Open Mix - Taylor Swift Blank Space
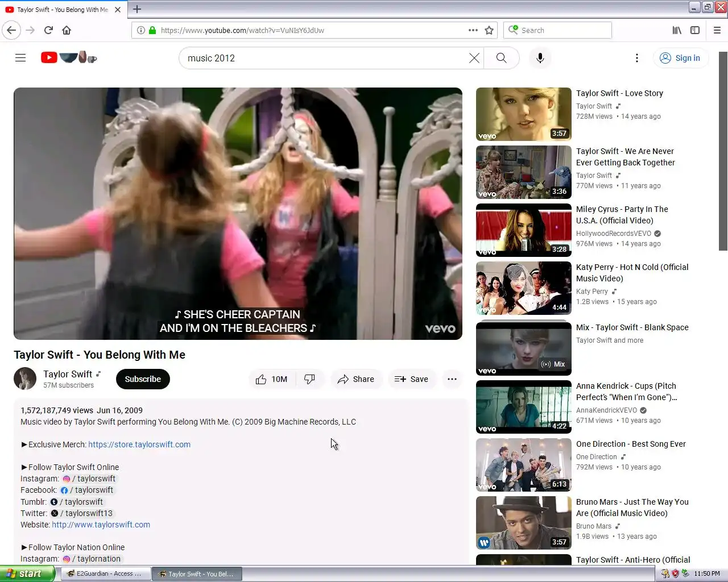 point(632,327)
